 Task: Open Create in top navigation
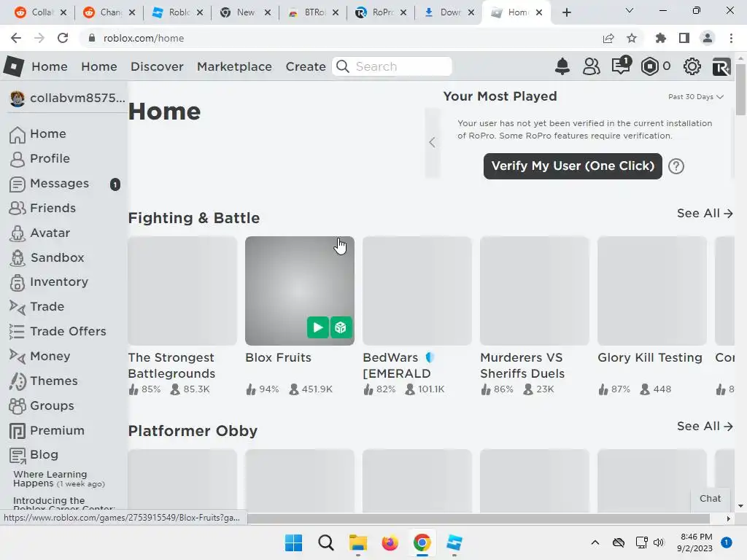(306, 66)
